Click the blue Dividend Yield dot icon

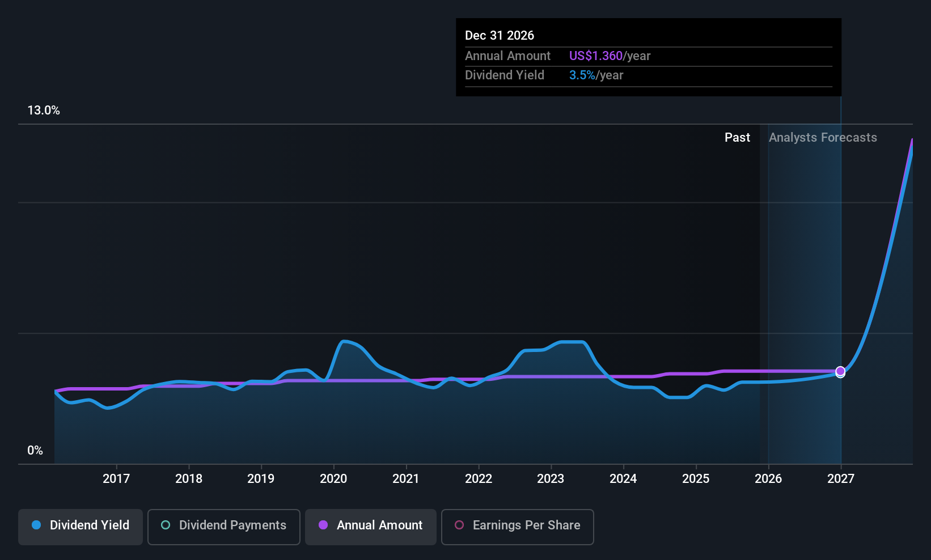pos(36,525)
